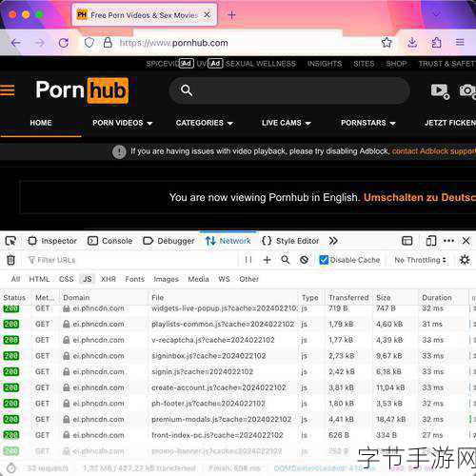
Task: Select the premium-modals.js request row
Action: click(x=238, y=419)
